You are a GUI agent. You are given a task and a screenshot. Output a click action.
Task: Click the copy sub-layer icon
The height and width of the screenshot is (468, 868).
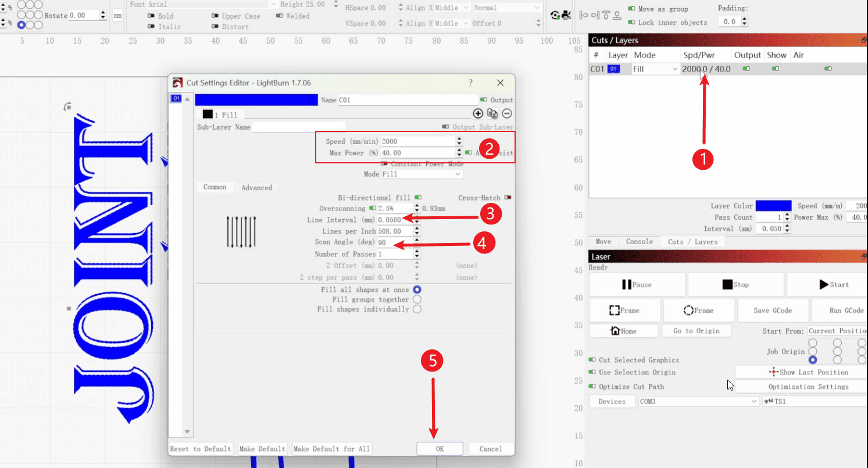492,114
